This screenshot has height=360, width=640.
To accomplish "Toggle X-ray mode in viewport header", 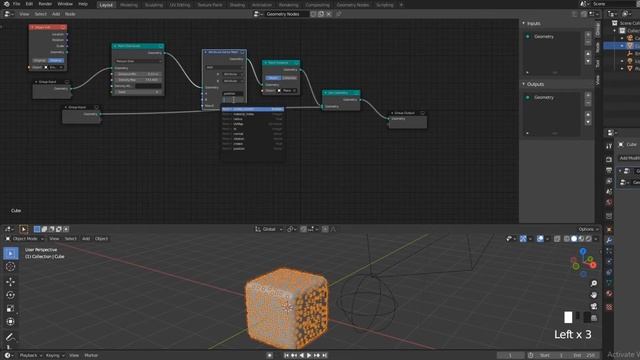I will (557, 239).
